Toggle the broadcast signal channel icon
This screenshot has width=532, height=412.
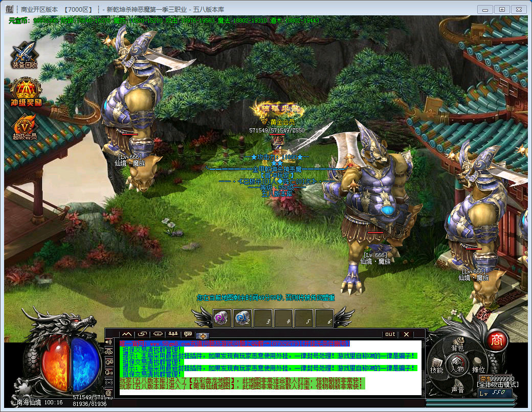click(108, 382)
